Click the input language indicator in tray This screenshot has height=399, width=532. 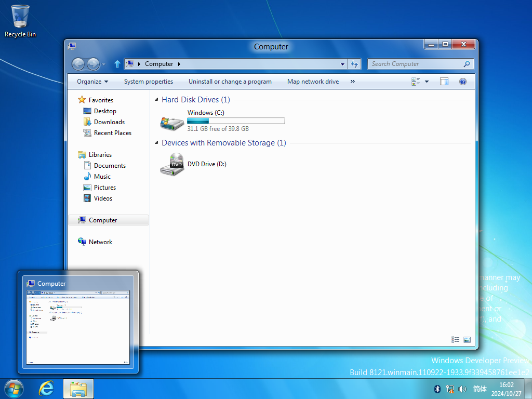[x=480, y=389]
